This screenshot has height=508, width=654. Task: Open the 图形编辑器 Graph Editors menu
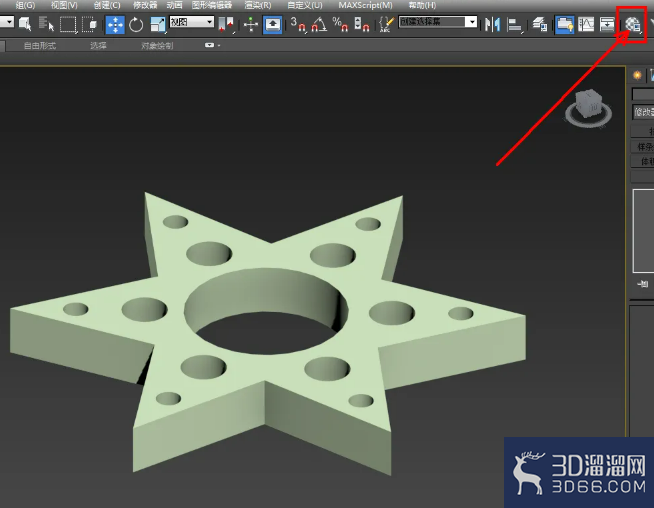point(212,5)
